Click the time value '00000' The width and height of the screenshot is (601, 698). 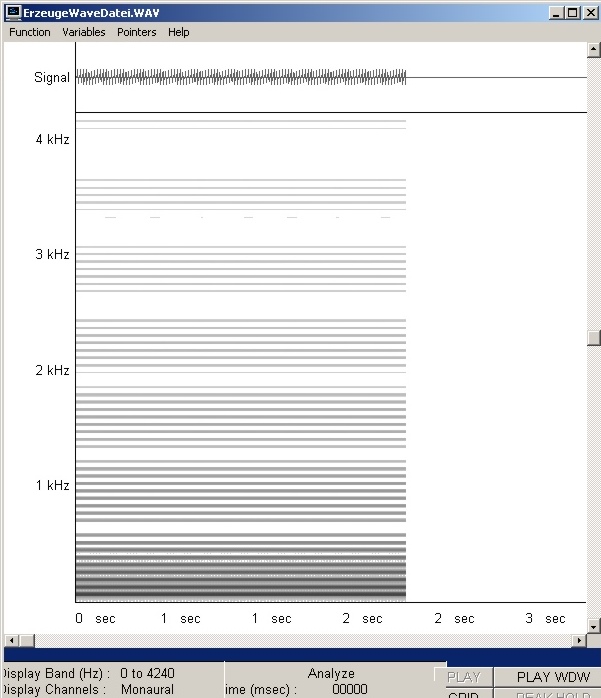350,690
